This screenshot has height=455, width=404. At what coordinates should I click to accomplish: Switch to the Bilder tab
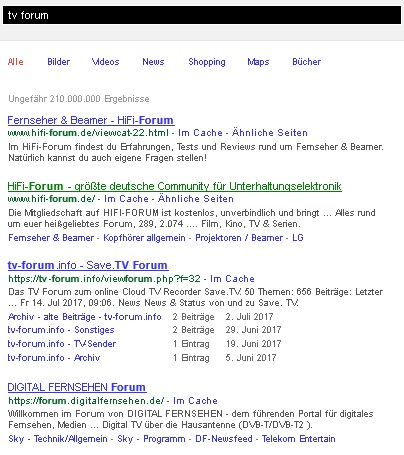pos(59,62)
